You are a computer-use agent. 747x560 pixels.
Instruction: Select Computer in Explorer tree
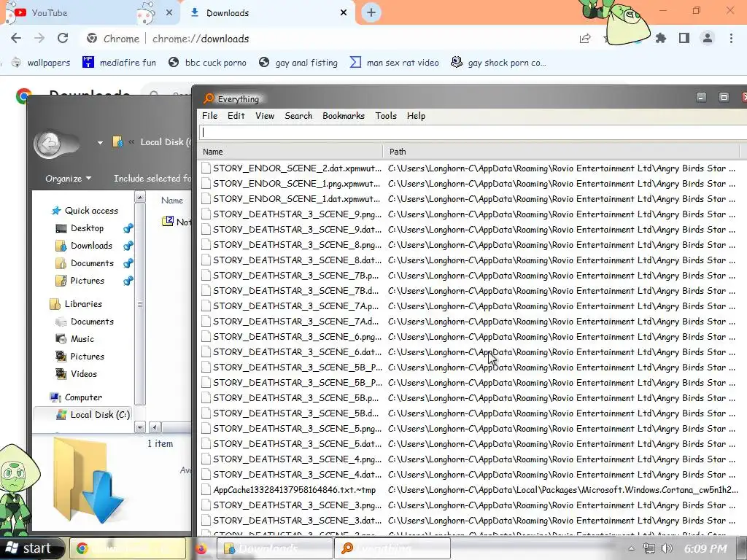[76, 397]
